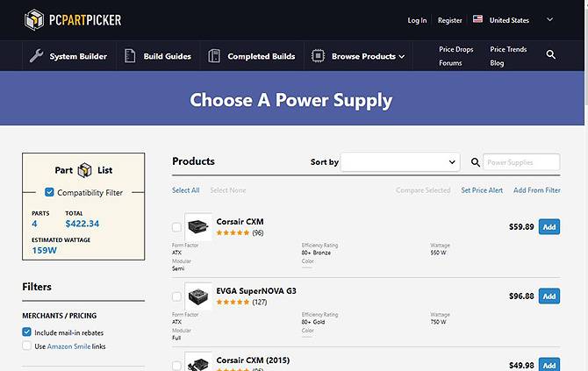Add the EVGA SuperNOVA G3 for $96.88
Image resolution: width=588 pixels, height=371 pixels.
549,296
